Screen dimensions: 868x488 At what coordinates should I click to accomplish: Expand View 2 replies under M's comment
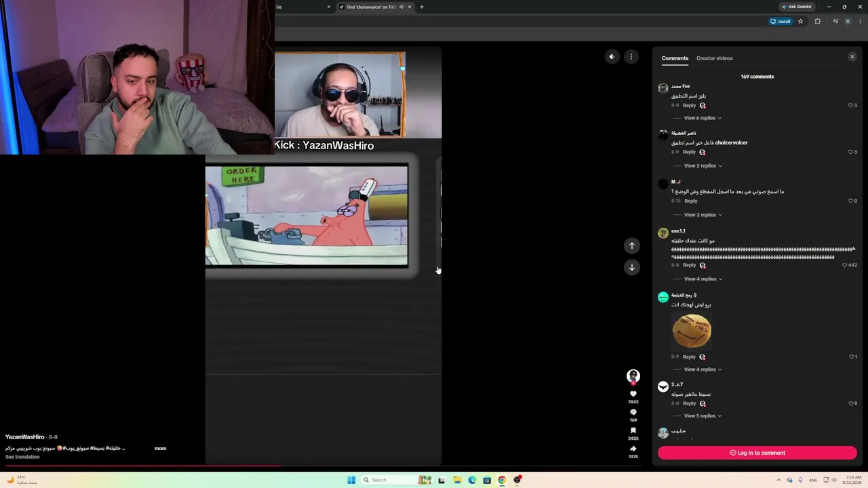click(702, 215)
